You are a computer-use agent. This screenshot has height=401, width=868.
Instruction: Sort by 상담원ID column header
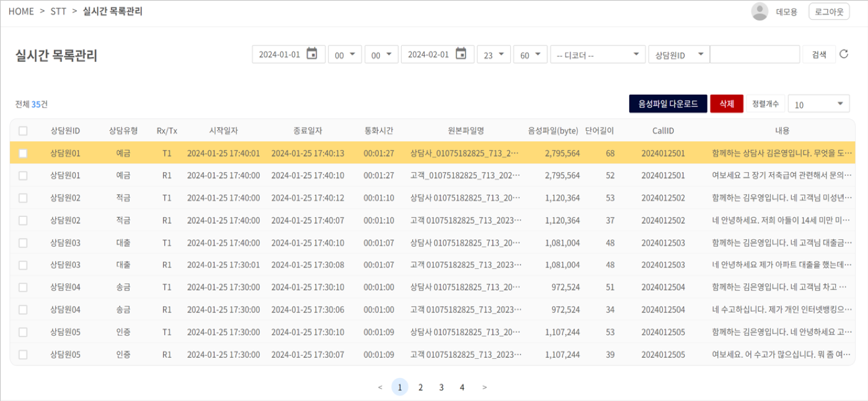tap(65, 131)
